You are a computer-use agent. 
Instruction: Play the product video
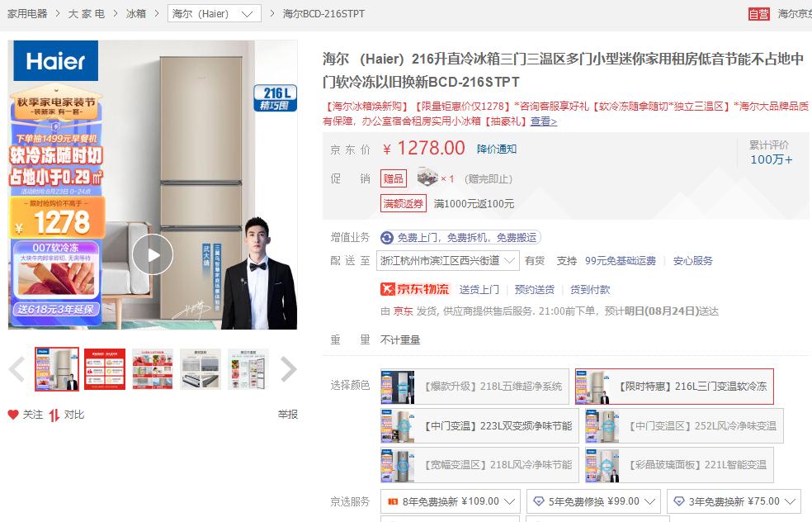[152, 254]
